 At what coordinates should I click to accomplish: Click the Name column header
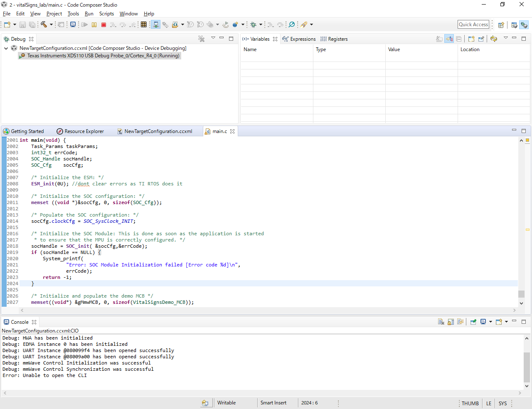click(x=277, y=49)
